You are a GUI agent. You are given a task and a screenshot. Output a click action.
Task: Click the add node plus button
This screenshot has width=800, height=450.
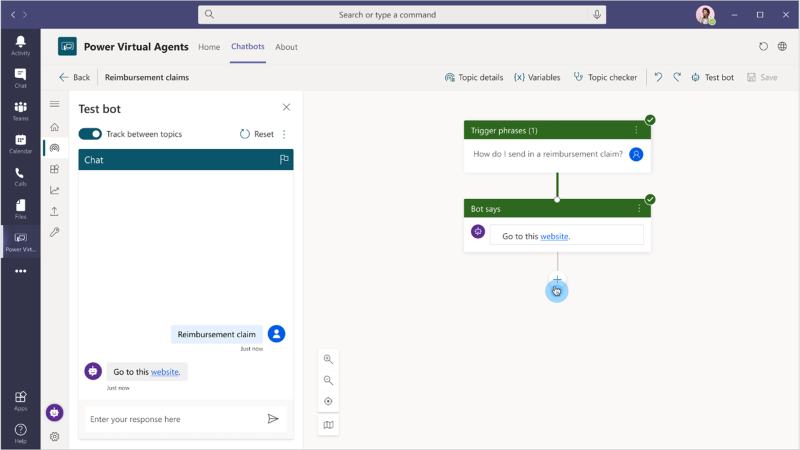557,281
